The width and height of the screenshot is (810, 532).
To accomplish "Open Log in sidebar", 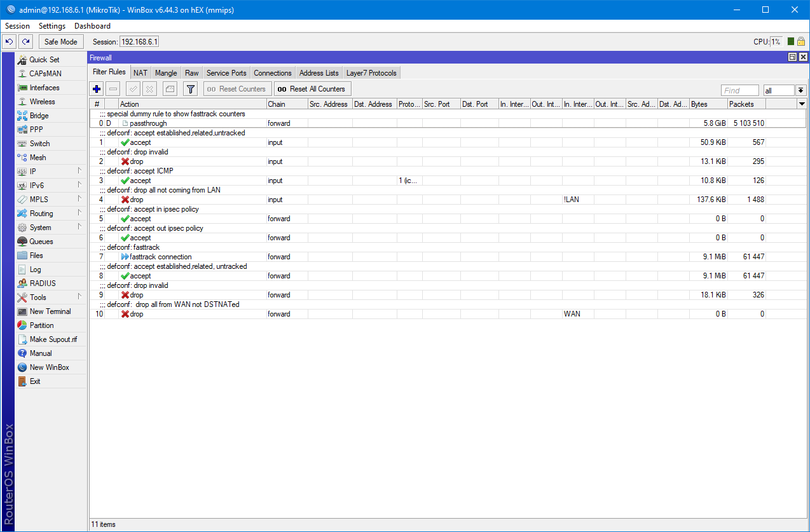I will [x=50, y=269].
